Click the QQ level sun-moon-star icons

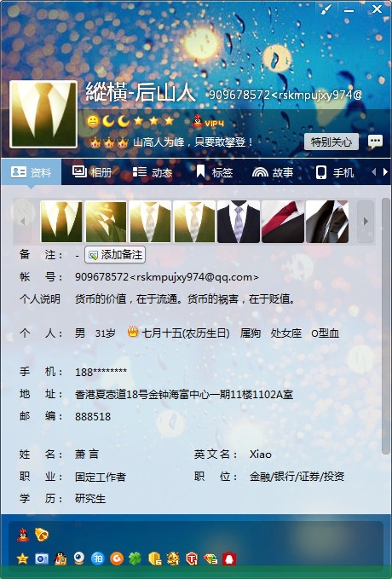click(x=130, y=121)
